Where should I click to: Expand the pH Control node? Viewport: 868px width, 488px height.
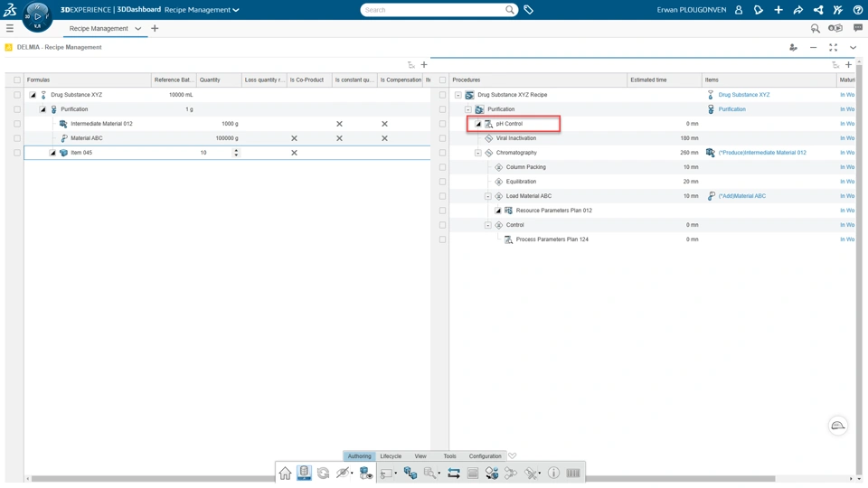478,124
